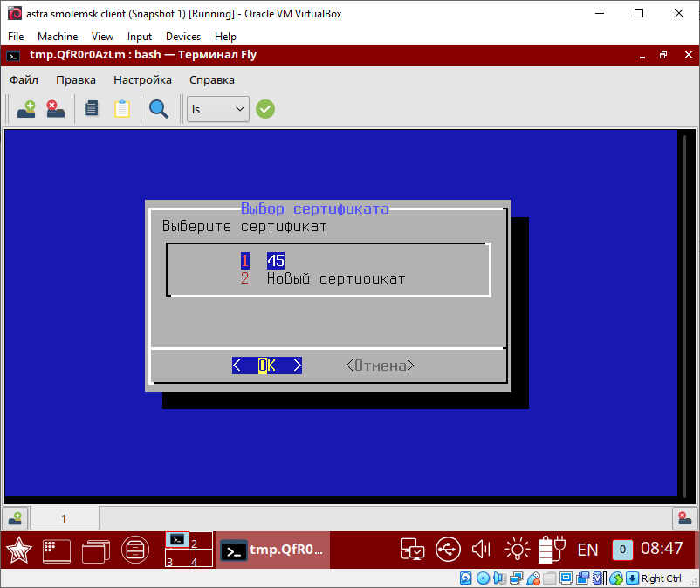Open Astra star start menu
The width and height of the screenshot is (700, 588).
pos(18,550)
